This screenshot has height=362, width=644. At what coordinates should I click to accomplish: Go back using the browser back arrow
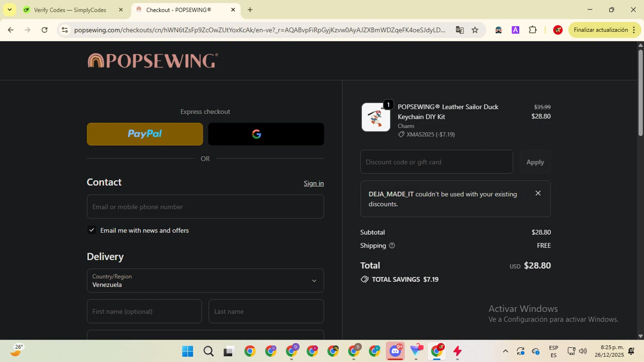pos(11,30)
